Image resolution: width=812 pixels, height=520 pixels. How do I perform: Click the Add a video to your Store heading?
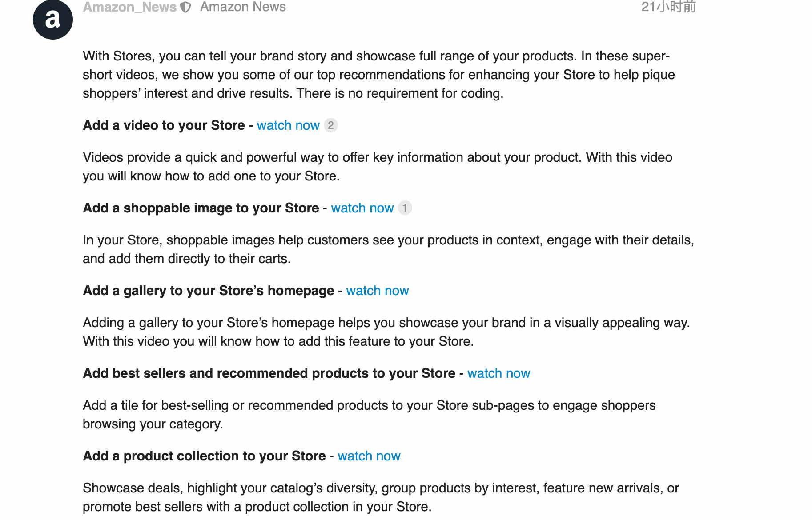click(x=164, y=125)
